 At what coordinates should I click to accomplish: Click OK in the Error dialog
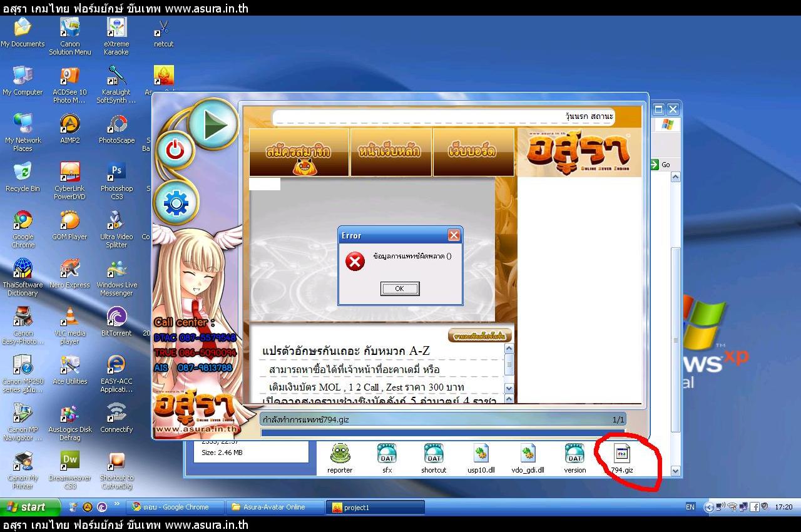pos(399,289)
